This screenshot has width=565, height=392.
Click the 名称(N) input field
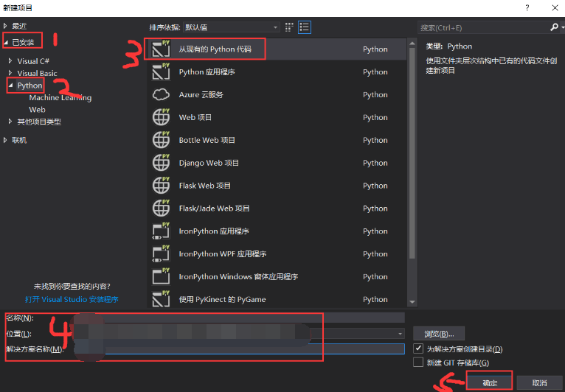coord(239,318)
